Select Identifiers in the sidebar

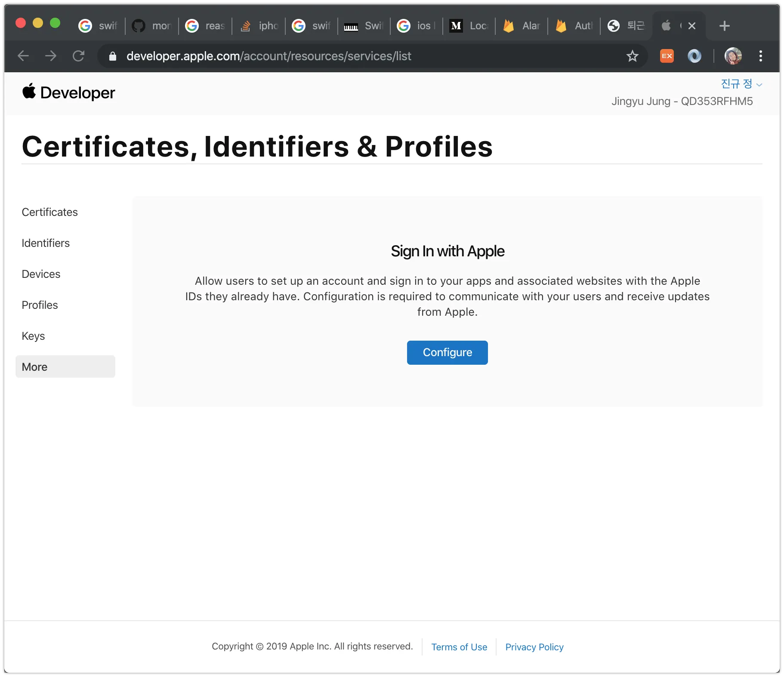(46, 243)
